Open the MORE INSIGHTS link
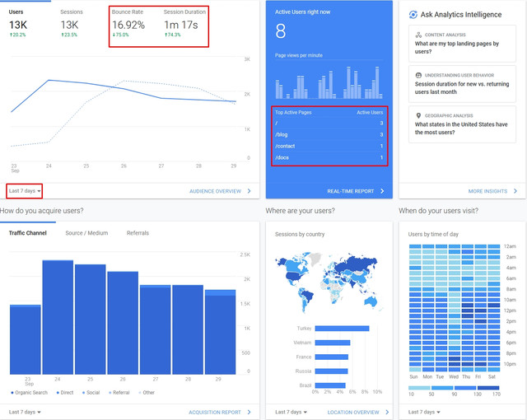 [x=487, y=191]
